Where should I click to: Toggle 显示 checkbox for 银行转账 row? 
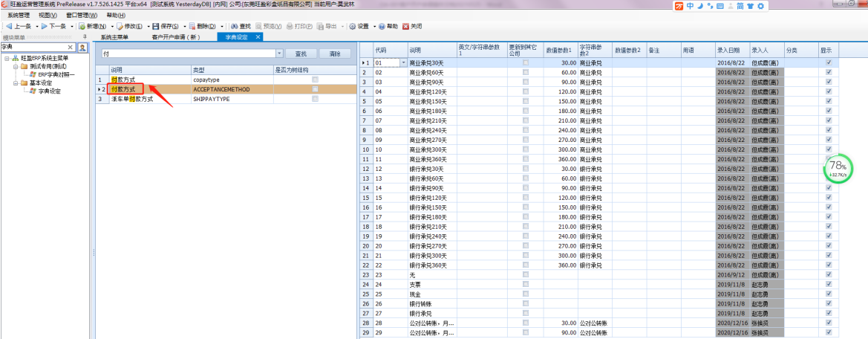pyautogui.click(x=829, y=303)
